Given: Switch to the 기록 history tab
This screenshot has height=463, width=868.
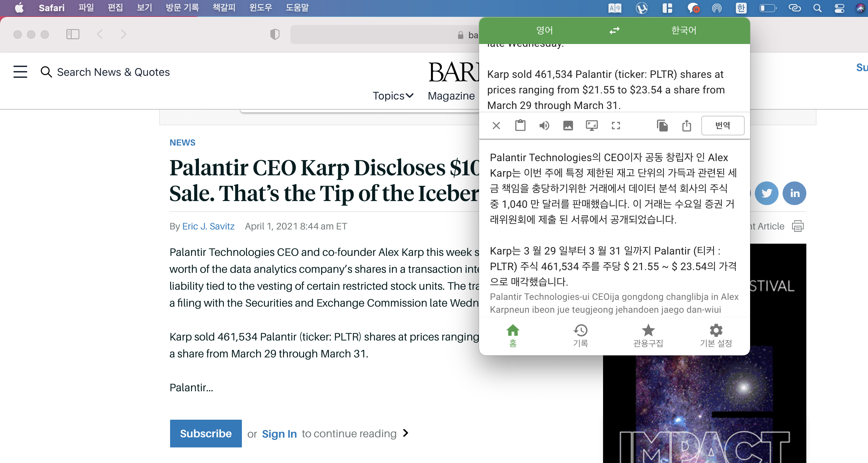Looking at the screenshot, I should [580, 335].
